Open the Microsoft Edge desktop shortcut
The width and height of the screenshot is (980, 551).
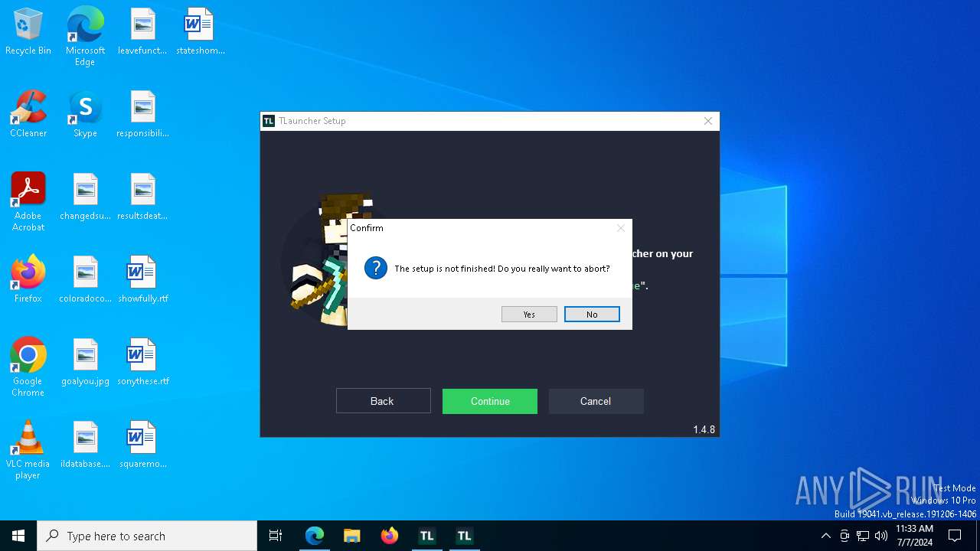[85, 37]
